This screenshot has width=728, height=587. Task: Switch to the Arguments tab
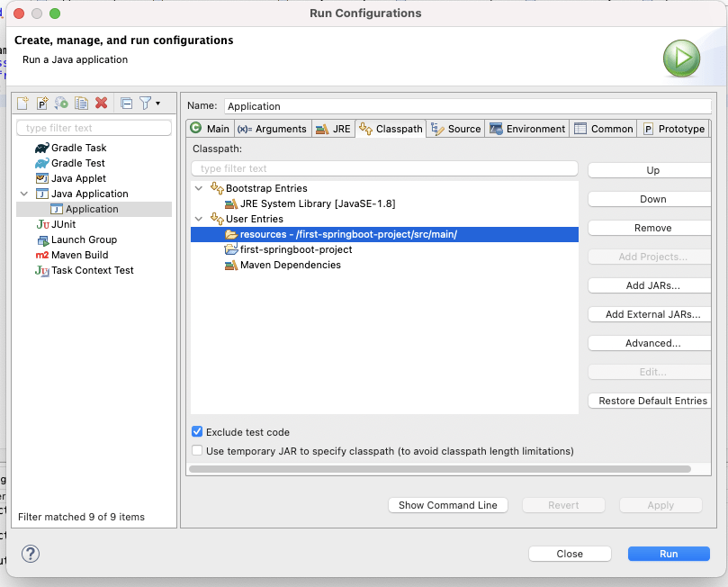(272, 128)
